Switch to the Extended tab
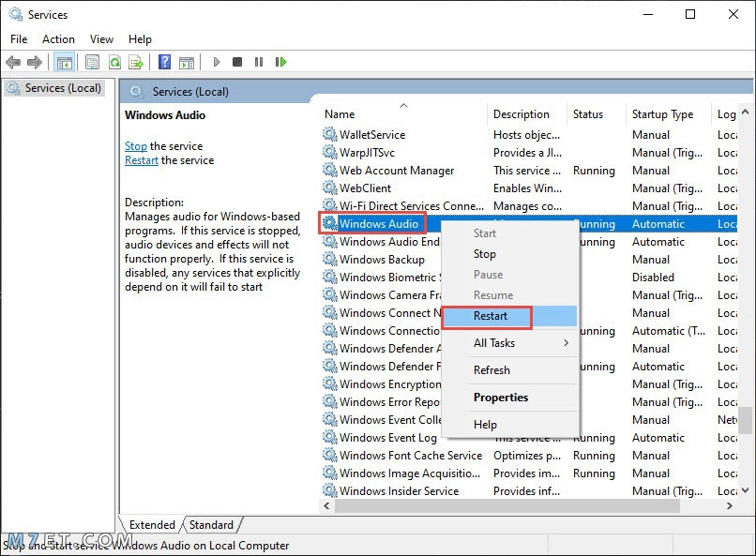This screenshot has height=556, width=756. point(152,525)
